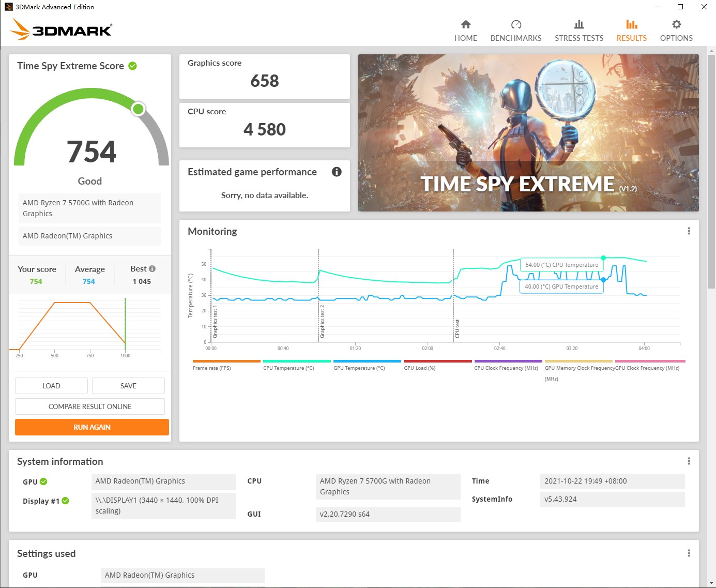Screen dimensions: 716x588
Task: Open the Results bar chart icon
Action: coord(632,24)
